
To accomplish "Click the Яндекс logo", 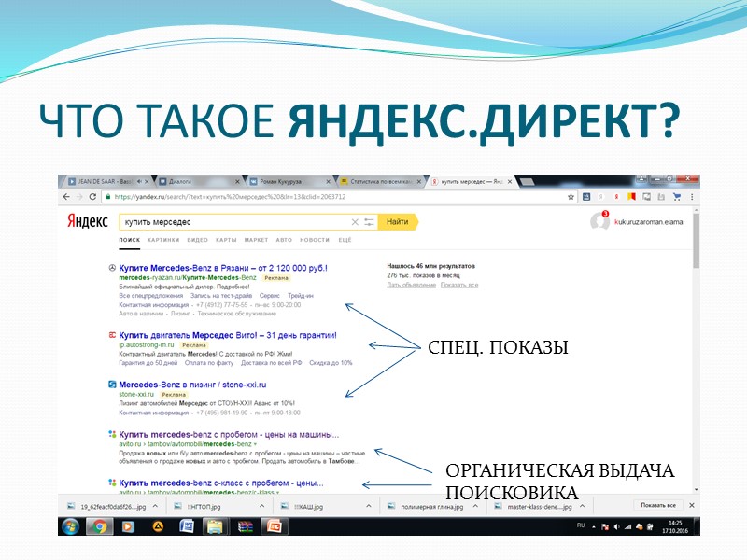I will coord(87,221).
